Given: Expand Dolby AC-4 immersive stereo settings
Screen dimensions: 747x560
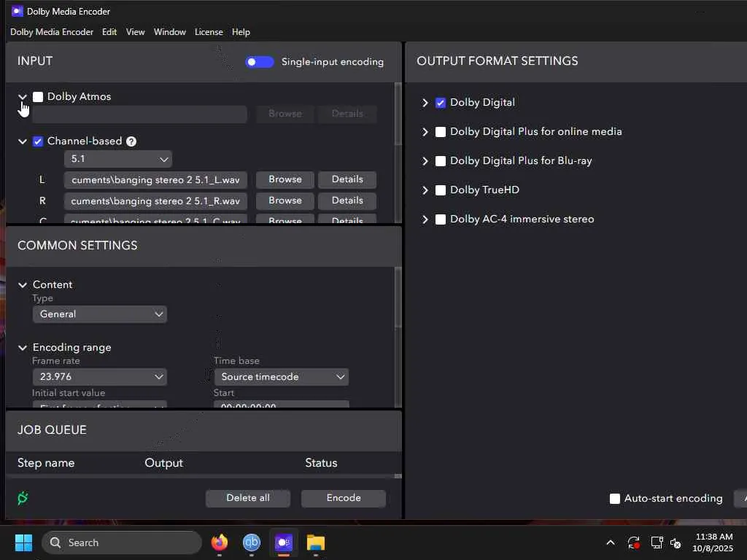Looking at the screenshot, I should [425, 219].
